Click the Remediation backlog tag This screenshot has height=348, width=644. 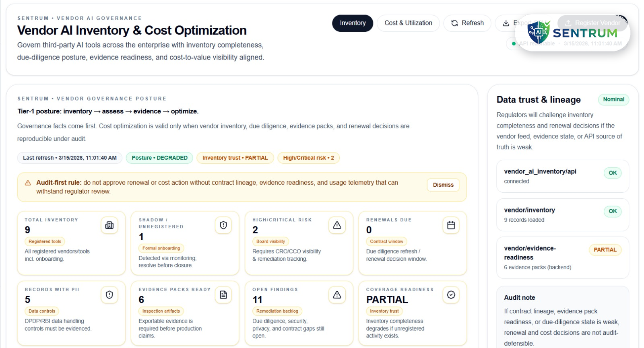tap(277, 311)
